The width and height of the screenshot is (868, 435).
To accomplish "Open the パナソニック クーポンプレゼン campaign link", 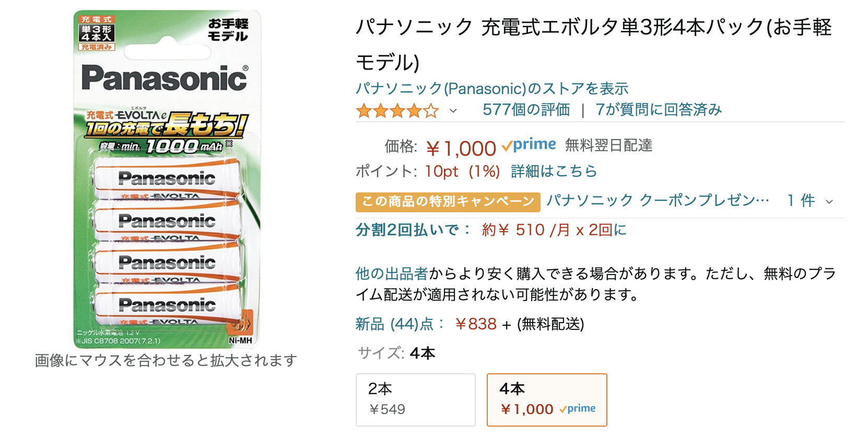I will (658, 200).
